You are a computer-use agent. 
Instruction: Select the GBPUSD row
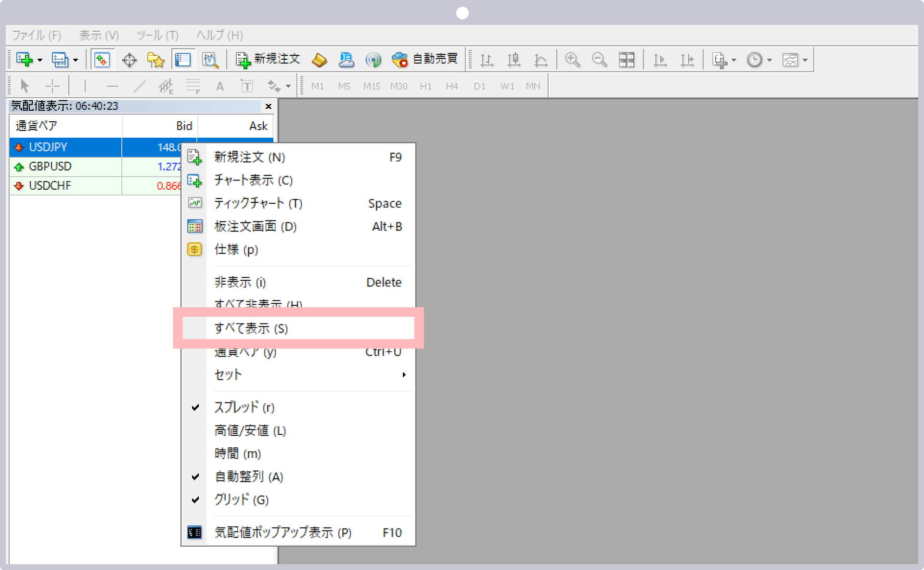click(95, 167)
